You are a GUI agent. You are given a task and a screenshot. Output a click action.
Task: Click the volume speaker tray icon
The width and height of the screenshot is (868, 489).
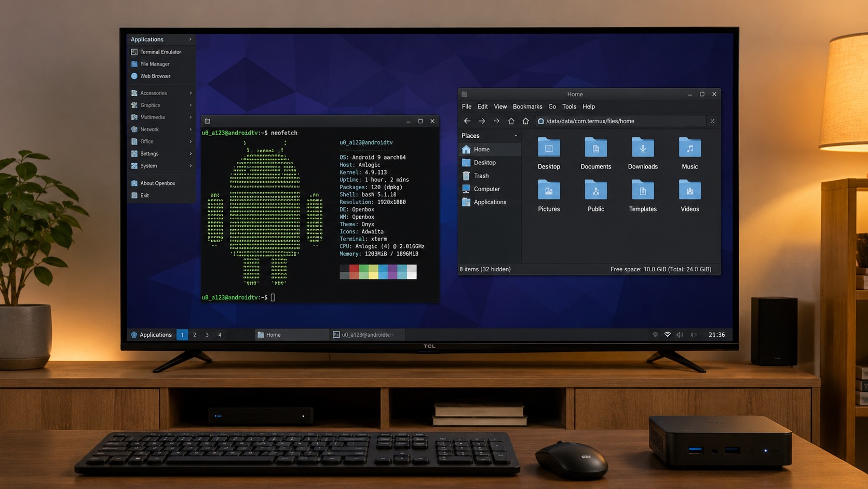pyautogui.click(x=680, y=335)
